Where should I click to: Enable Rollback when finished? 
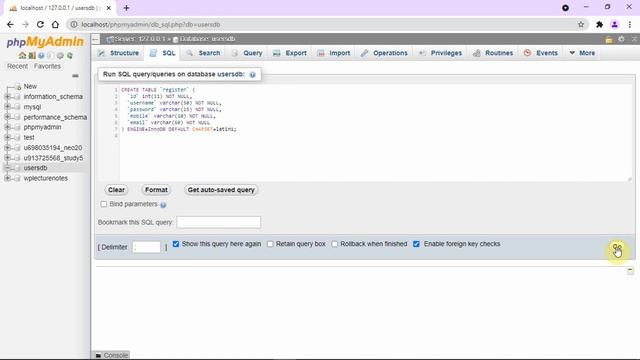[x=335, y=244]
